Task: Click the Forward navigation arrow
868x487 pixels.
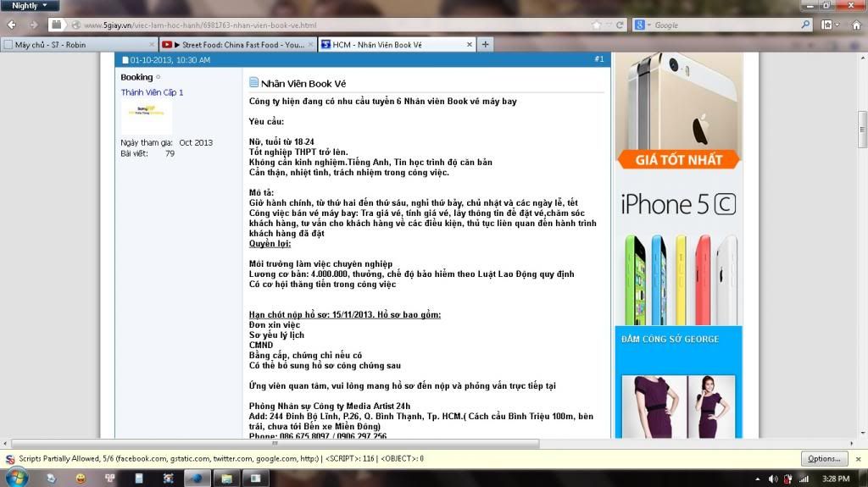Action: point(34,25)
